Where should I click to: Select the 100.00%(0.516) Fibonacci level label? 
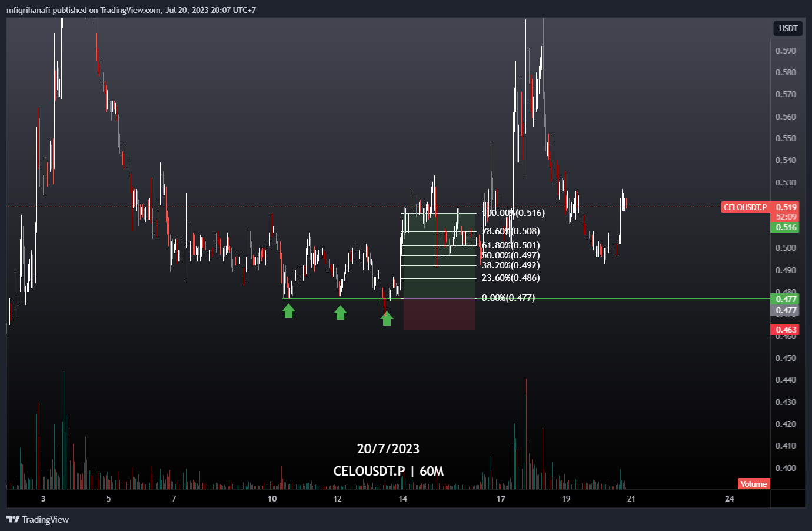pos(513,213)
